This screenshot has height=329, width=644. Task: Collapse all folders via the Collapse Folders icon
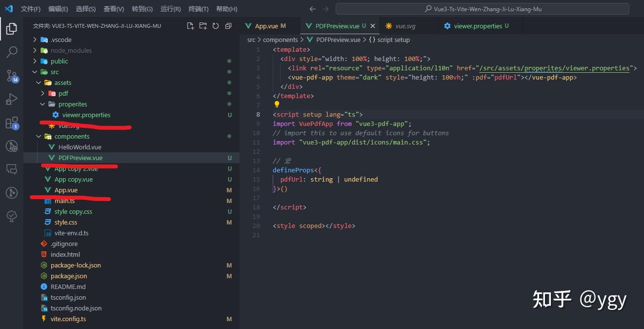click(x=228, y=26)
